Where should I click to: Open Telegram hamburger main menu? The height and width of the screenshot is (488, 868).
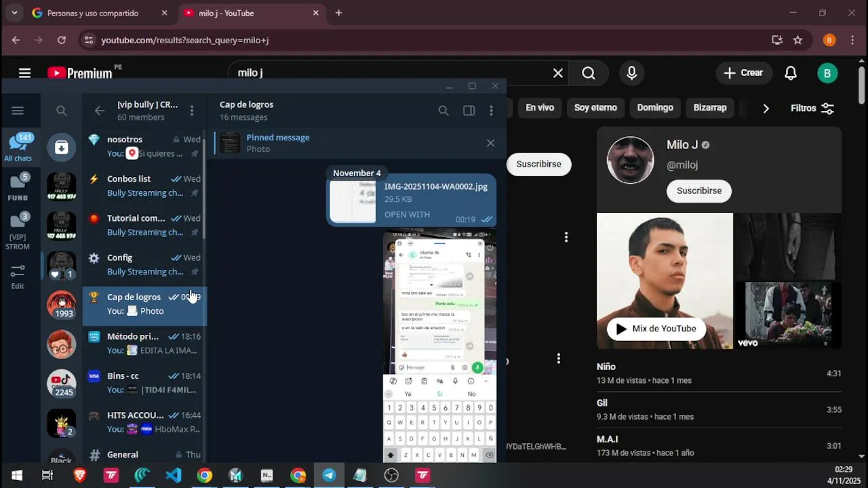(x=18, y=110)
